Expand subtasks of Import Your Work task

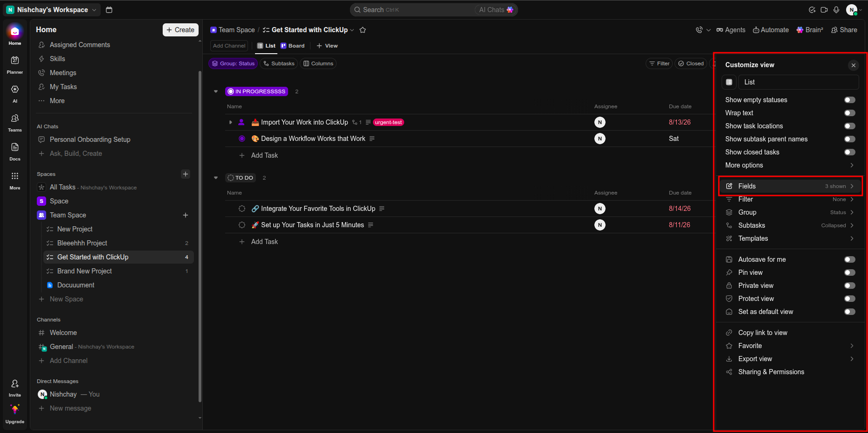pyautogui.click(x=230, y=122)
